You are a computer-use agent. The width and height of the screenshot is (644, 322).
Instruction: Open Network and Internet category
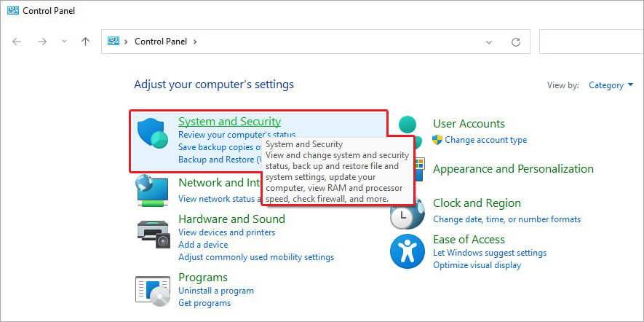coord(220,182)
